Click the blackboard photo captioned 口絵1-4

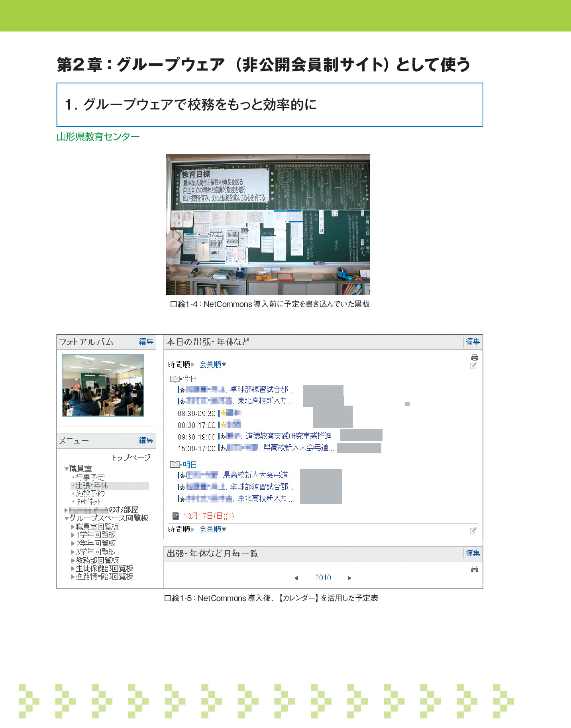click(268, 224)
